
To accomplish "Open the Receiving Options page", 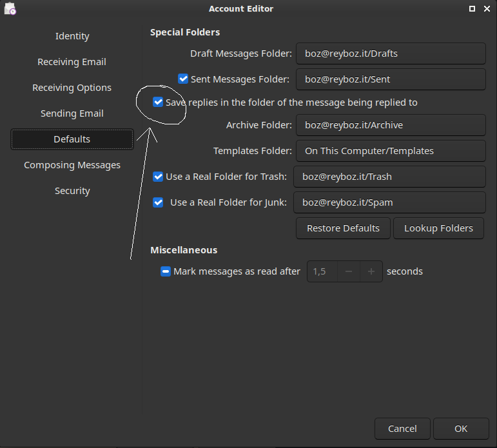I will (x=72, y=88).
